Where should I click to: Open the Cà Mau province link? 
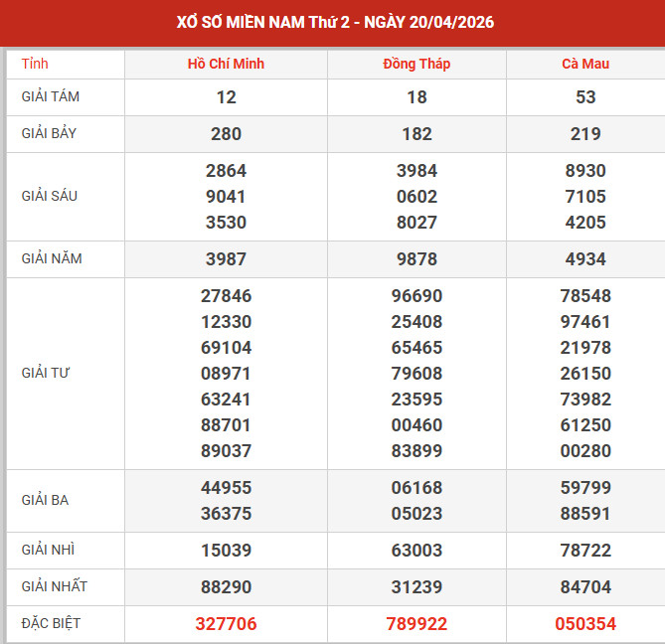pos(585,64)
